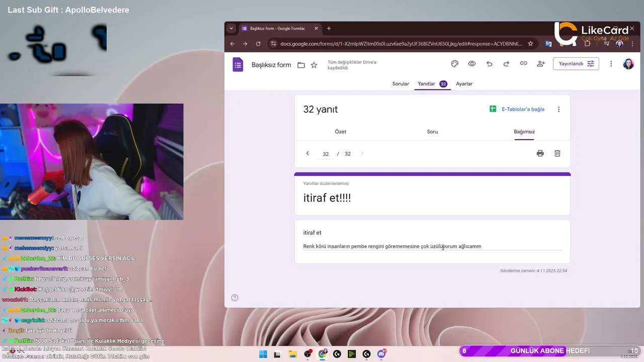The height and width of the screenshot is (362, 644).
Task: Click E-Tablolar'a bağla link
Action: pyautogui.click(x=517, y=109)
